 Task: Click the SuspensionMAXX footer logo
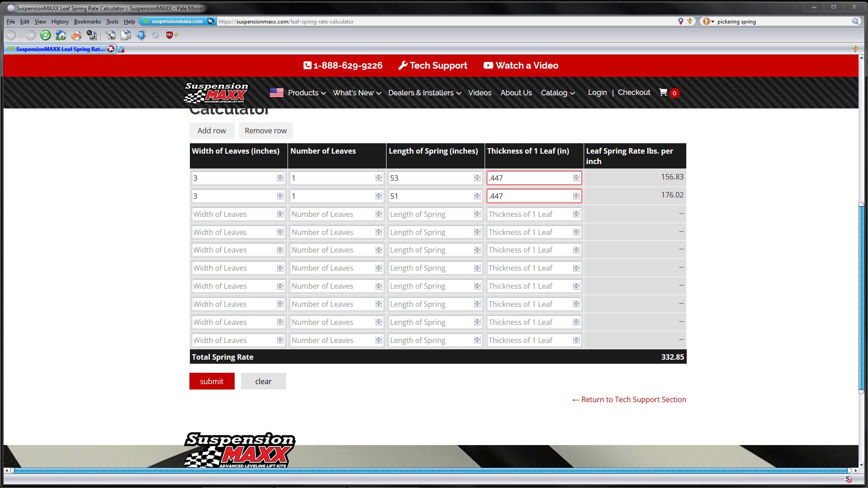[x=240, y=450]
